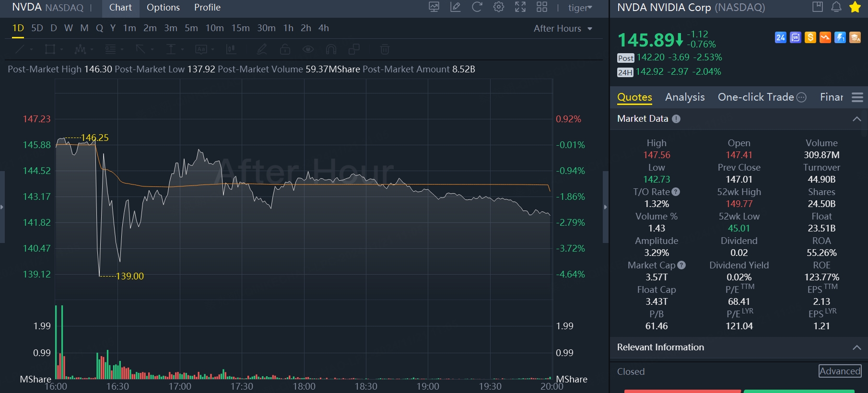Toggle drawing visibility with the eye icon
This screenshot has width=868, height=393.
point(308,49)
